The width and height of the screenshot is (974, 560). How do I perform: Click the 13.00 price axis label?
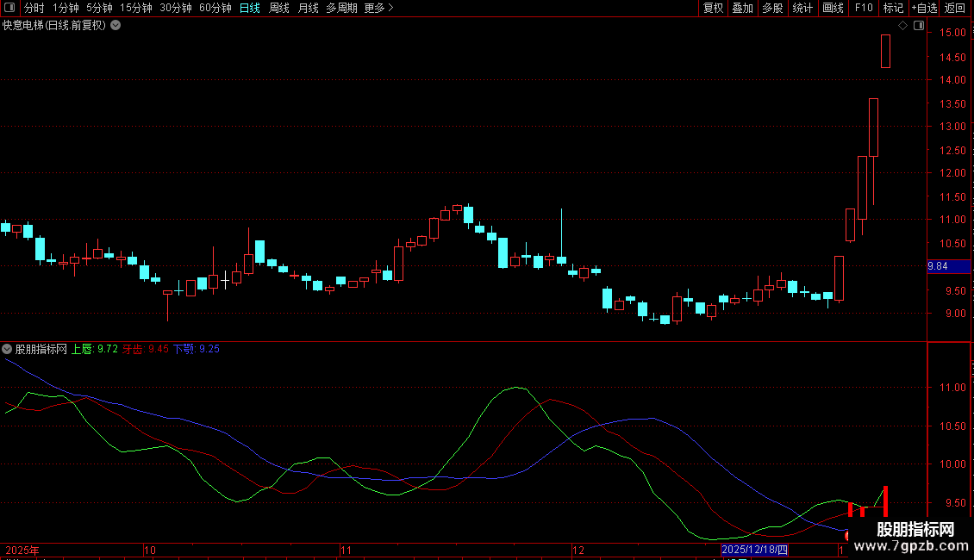952,126
